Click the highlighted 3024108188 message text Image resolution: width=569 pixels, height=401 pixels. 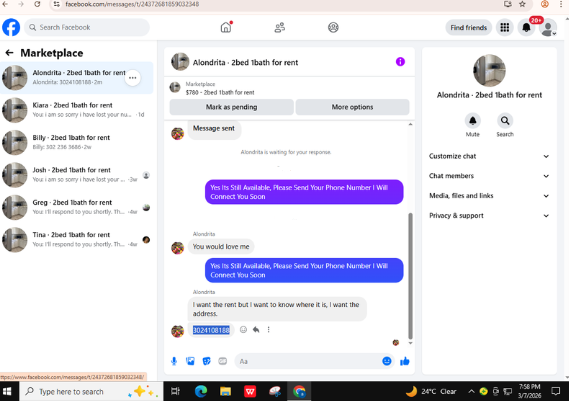click(211, 330)
